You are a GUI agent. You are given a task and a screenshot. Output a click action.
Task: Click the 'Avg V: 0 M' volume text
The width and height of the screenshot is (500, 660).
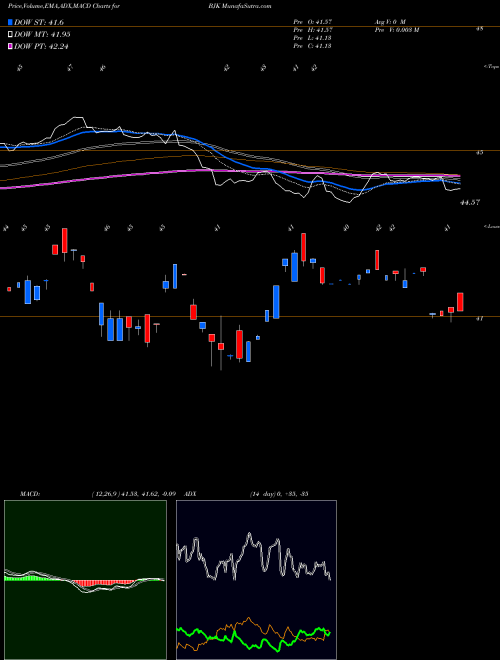pos(389,21)
